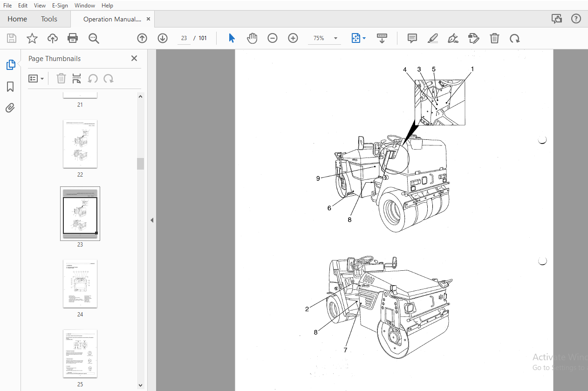
Task: Save the document with the floppy disk icon
Action: (x=11, y=38)
